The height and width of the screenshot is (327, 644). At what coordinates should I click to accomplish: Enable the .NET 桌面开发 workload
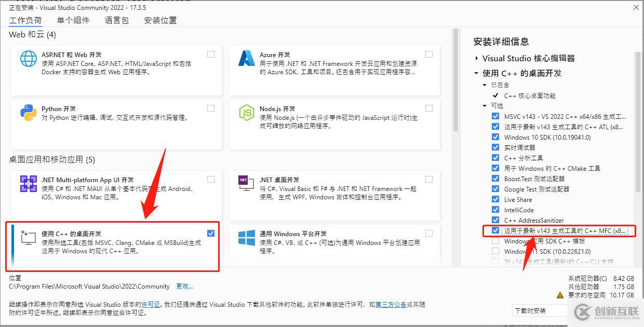pyautogui.click(x=429, y=179)
